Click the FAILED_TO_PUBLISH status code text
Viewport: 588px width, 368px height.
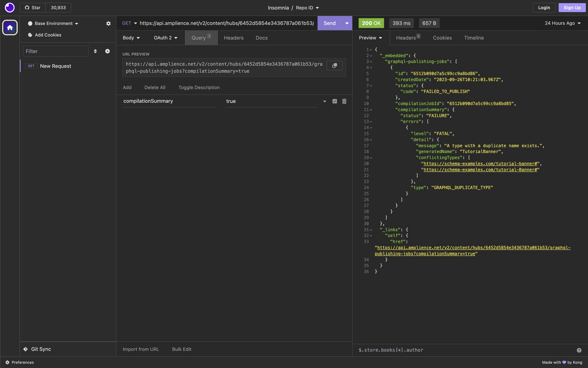point(445,92)
